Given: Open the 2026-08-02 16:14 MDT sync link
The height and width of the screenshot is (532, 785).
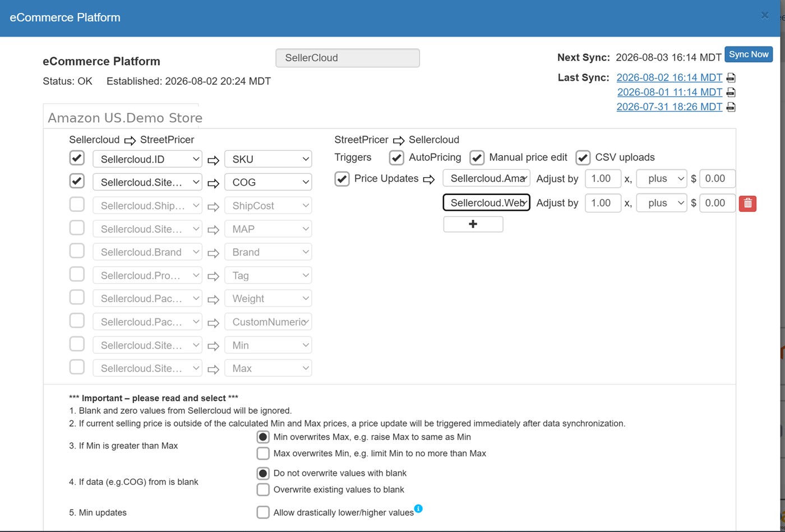Looking at the screenshot, I should 669,77.
